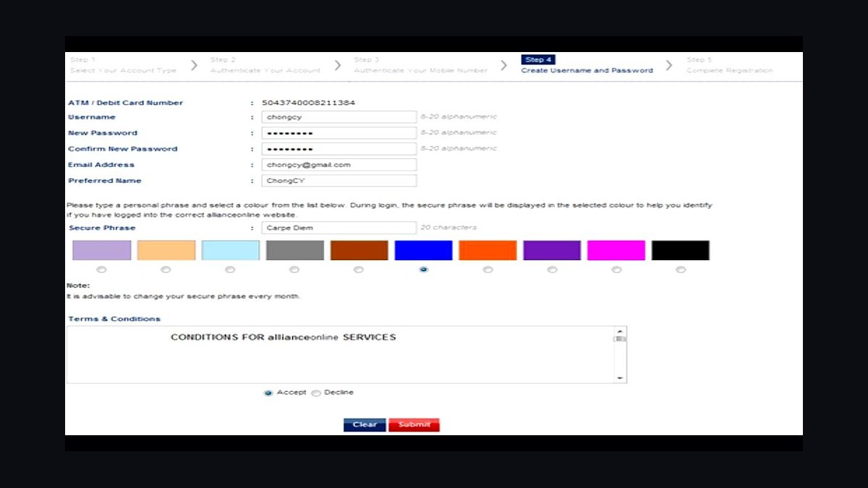
Task: Click the lavender colour swatch
Action: tap(101, 250)
